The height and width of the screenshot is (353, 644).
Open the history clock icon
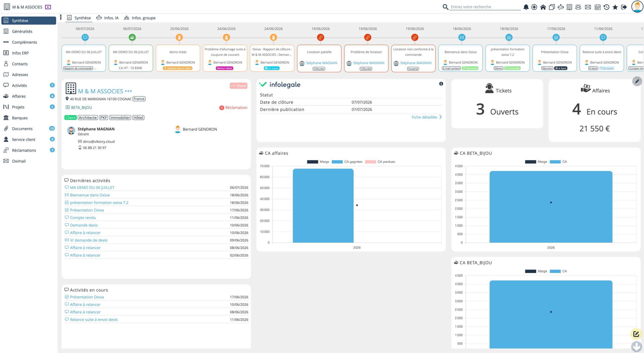click(606, 7)
